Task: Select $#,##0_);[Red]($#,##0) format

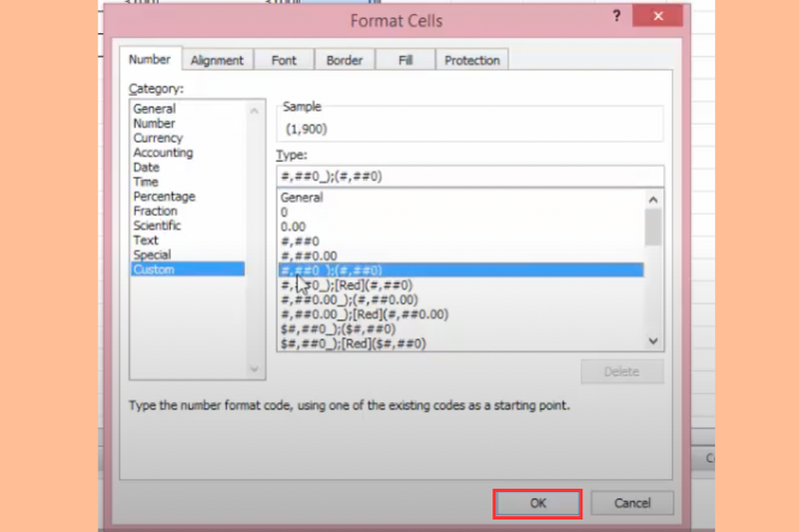Action: tap(461, 343)
